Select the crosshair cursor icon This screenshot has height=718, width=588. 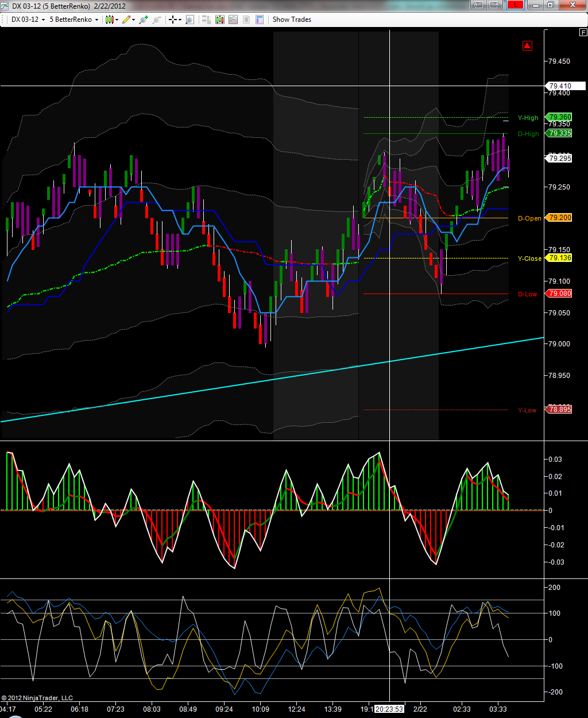click(x=172, y=20)
